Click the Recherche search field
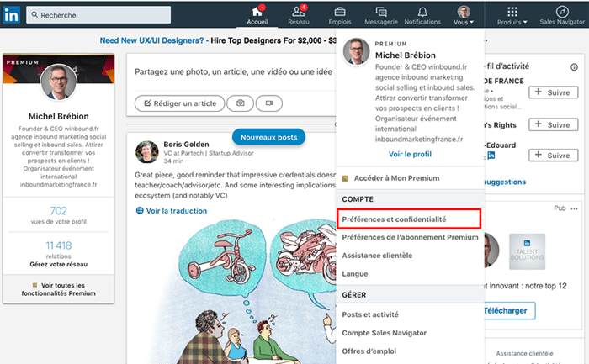 (x=98, y=15)
